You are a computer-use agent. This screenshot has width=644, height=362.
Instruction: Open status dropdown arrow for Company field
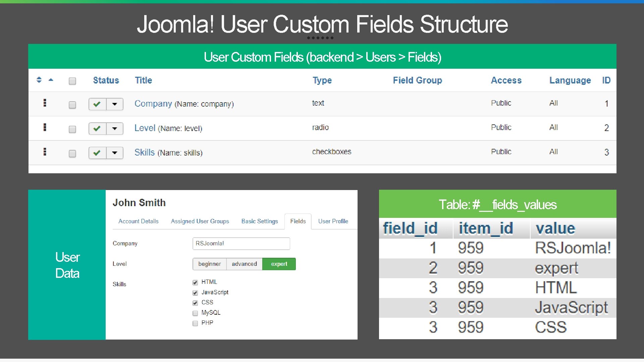(115, 104)
